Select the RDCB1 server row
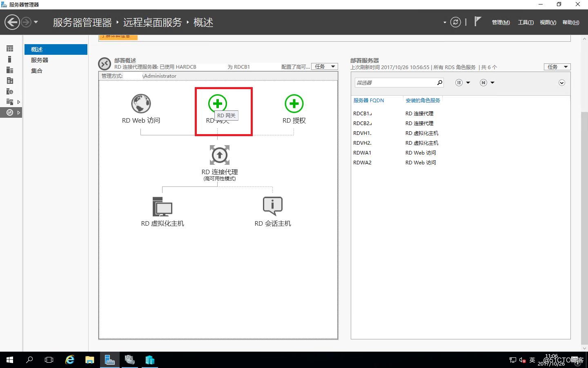Image resolution: width=588 pixels, height=368 pixels. 461,114
